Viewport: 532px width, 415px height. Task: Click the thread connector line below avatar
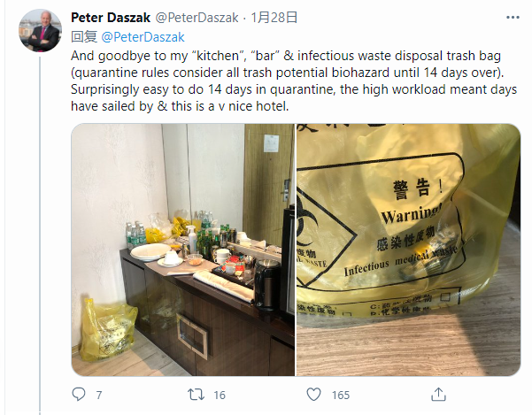[40, 234]
